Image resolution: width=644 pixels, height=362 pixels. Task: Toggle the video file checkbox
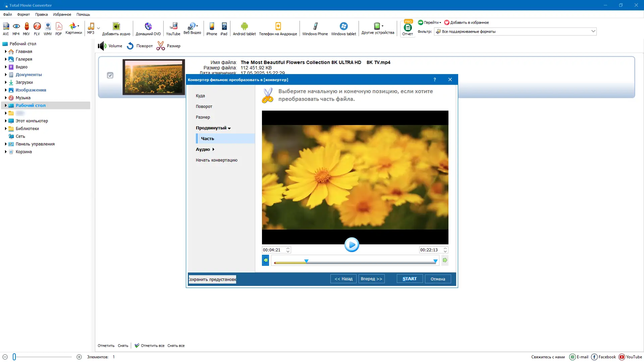(110, 75)
